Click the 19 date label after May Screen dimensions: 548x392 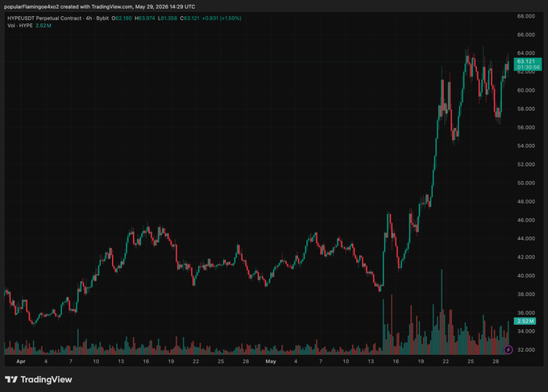(421, 361)
